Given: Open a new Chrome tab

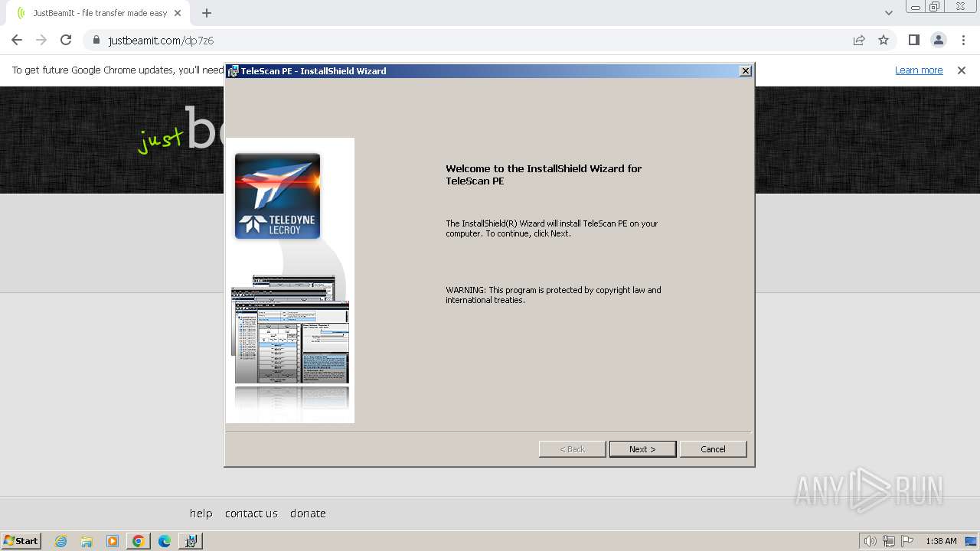Looking at the screenshot, I should pyautogui.click(x=207, y=13).
